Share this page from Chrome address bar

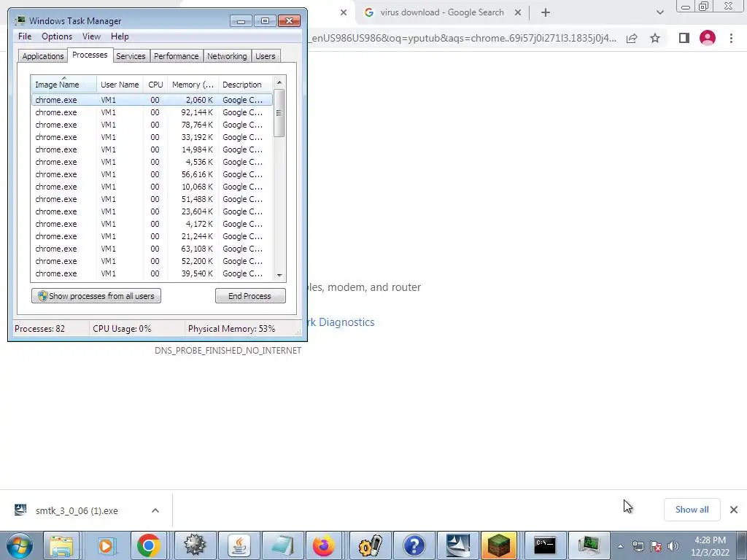632,38
